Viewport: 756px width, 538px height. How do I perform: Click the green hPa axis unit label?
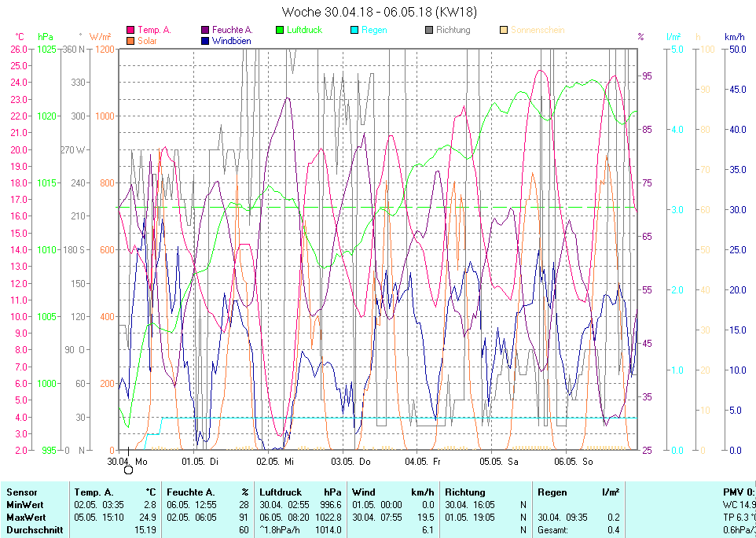[x=46, y=37]
